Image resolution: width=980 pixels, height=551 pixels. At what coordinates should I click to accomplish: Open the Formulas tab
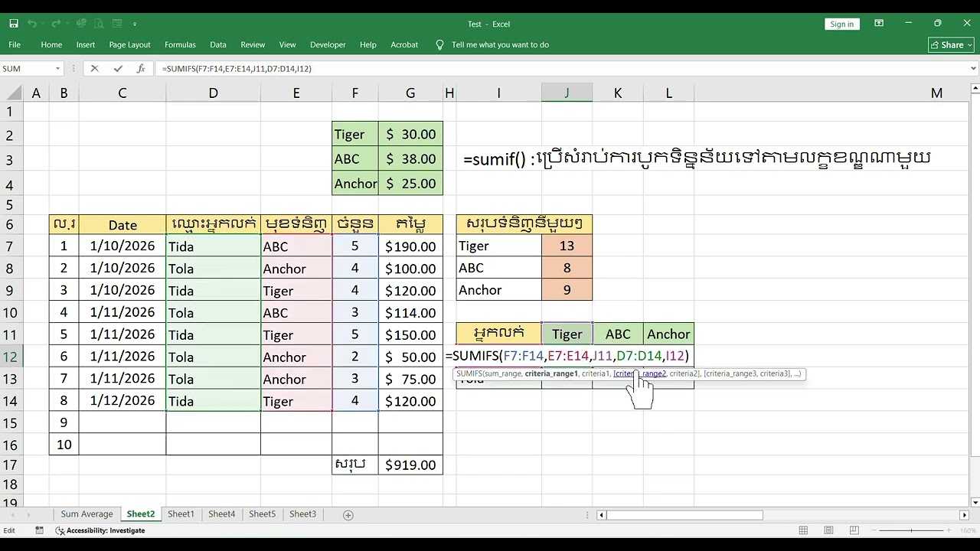point(180,44)
